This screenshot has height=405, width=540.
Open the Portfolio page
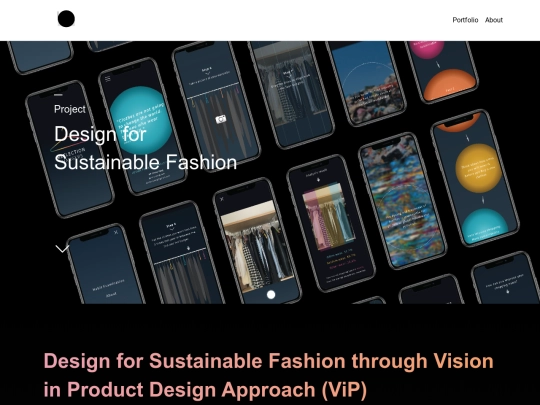(465, 20)
